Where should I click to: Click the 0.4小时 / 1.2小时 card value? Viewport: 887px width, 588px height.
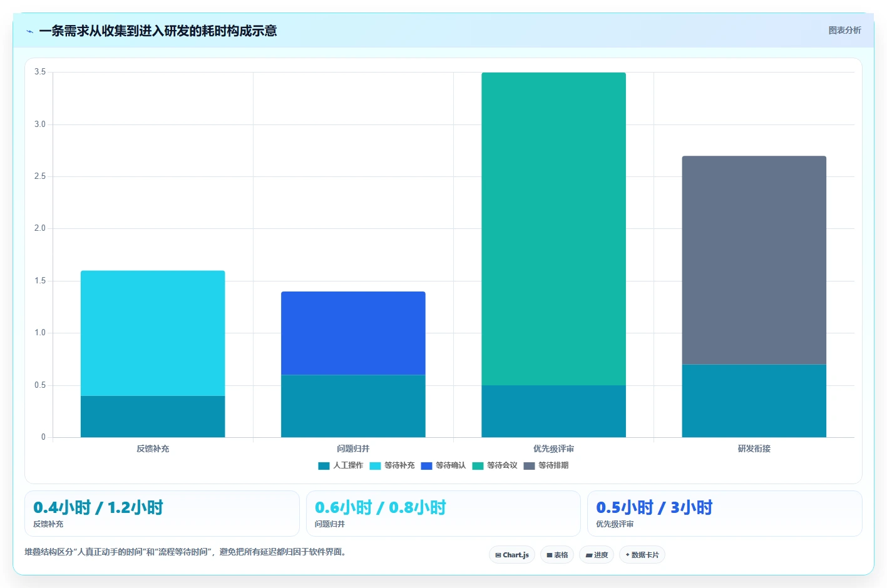point(98,507)
